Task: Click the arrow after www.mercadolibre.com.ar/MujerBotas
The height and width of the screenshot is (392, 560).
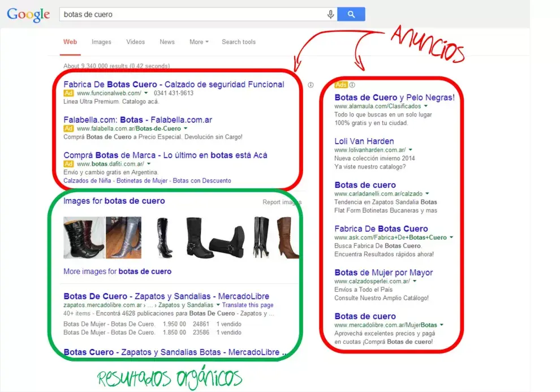Action: 442,325
